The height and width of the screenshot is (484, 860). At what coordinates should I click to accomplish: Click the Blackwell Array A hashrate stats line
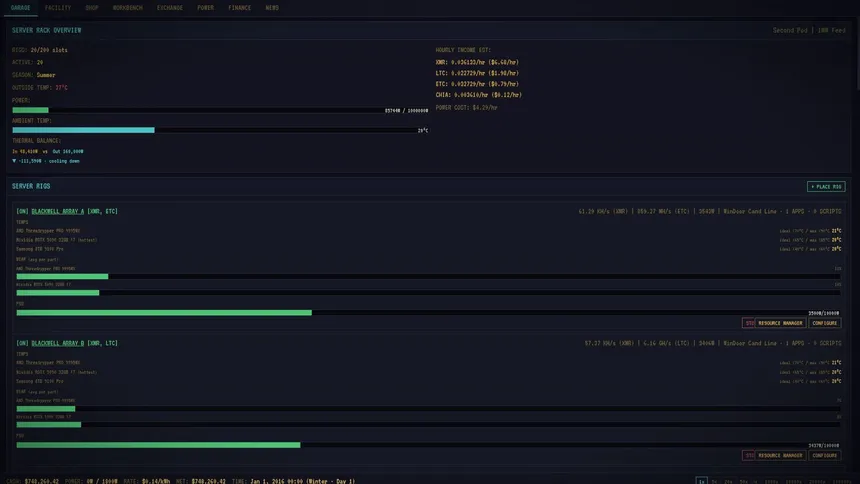coord(710,211)
